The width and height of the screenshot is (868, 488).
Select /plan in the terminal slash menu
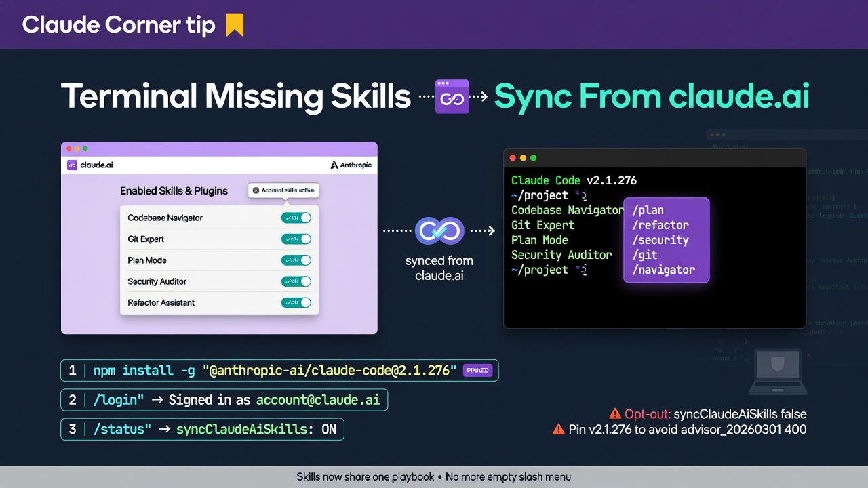[648, 210]
